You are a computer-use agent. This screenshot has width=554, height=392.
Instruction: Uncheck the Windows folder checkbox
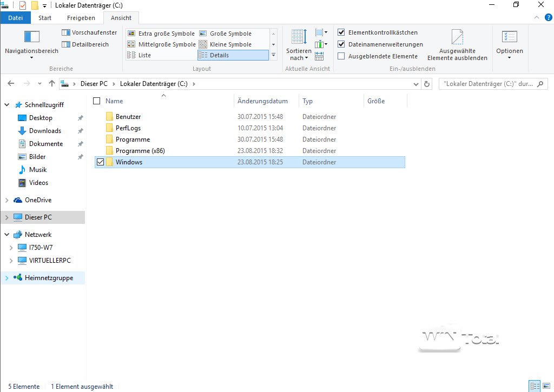(100, 162)
